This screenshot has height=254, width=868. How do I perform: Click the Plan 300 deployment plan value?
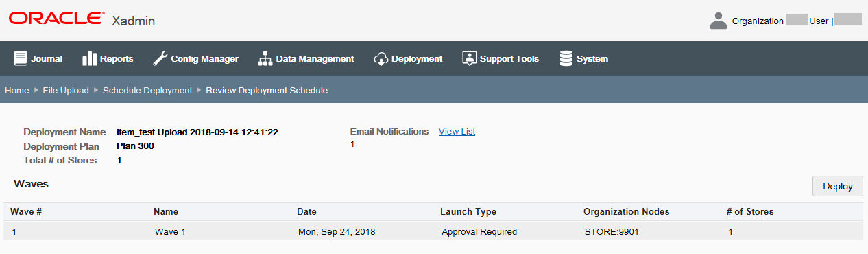(136, 146)
